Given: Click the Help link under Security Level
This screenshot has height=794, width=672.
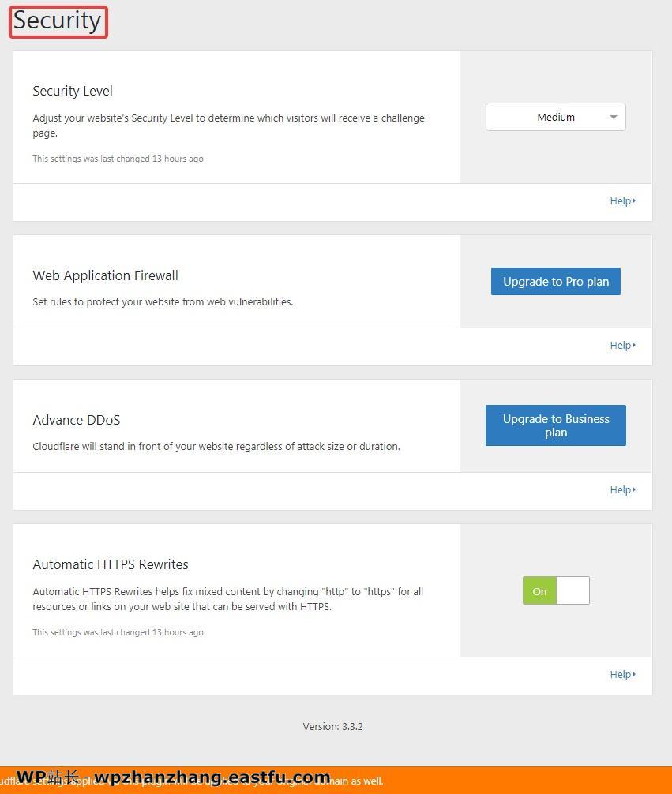Looking at the screenshot, I should (x=622, y=201).
